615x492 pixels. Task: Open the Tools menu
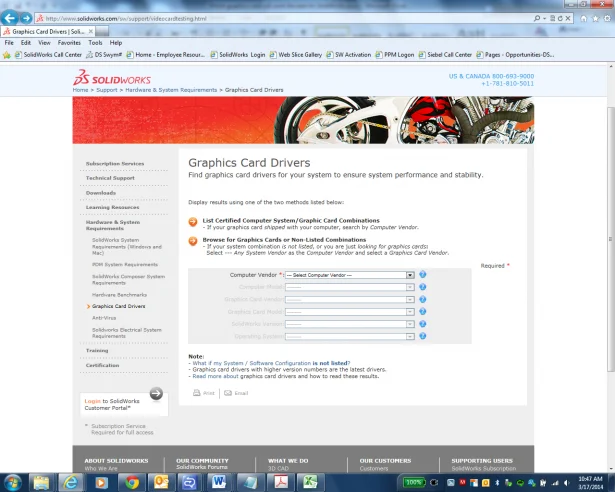coord(95,43)
